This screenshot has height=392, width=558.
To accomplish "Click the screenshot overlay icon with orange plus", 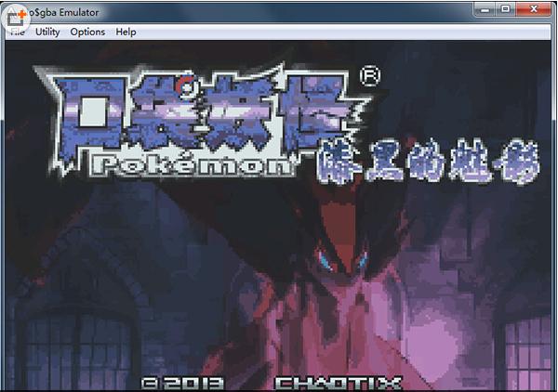I will click(x=16, y=17).
